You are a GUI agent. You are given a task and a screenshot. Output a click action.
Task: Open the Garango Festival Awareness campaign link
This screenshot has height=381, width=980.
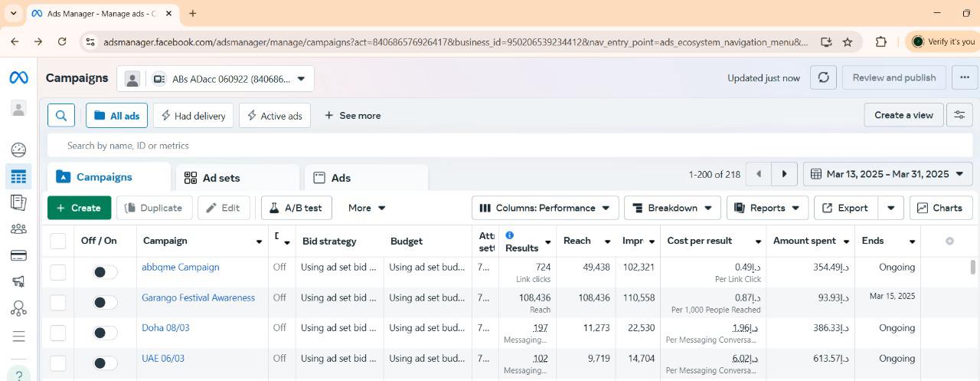(198, 297)
